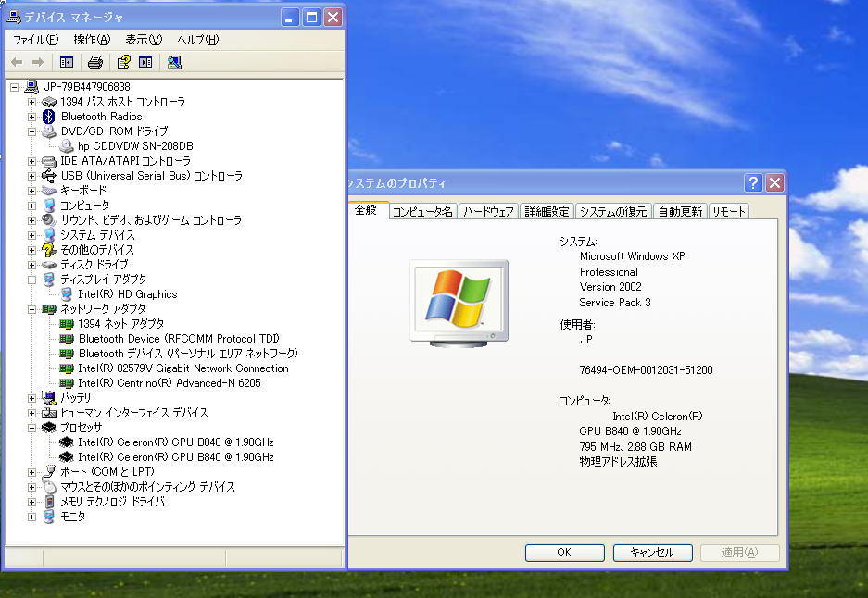Viewport: 868px width, 598px height.
Task: Expand the IDE ATA/ATAPI コントローラ node
Action: tap(31, 161)
